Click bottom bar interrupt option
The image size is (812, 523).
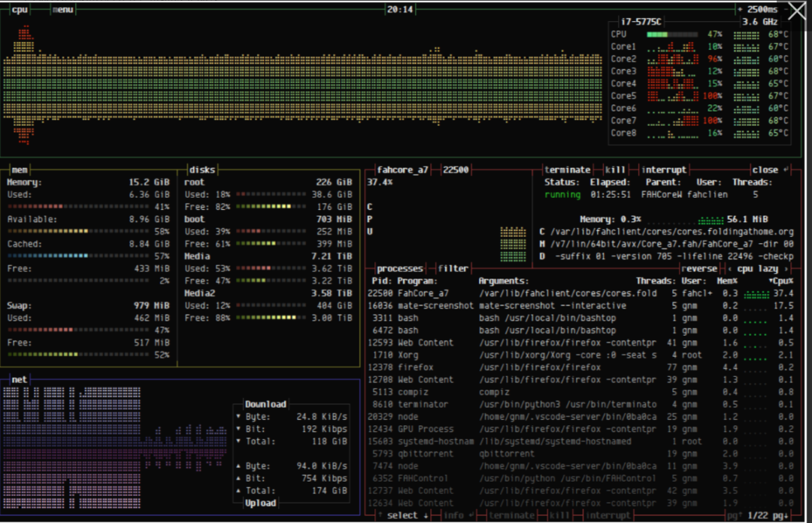click(608, 515)
